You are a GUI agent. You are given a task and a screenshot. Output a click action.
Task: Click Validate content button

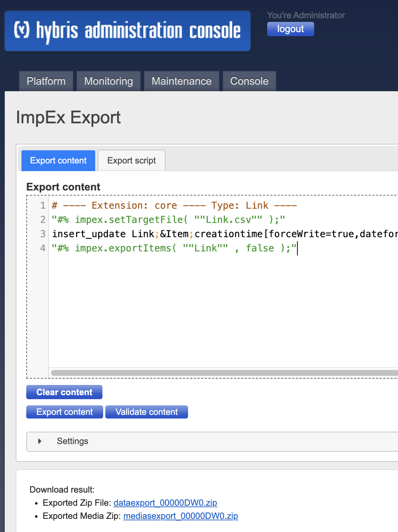pos(147,412)
